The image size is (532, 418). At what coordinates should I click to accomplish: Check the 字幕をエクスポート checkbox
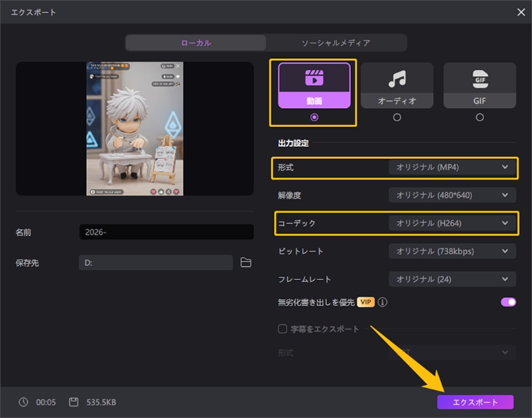point(282,329)
